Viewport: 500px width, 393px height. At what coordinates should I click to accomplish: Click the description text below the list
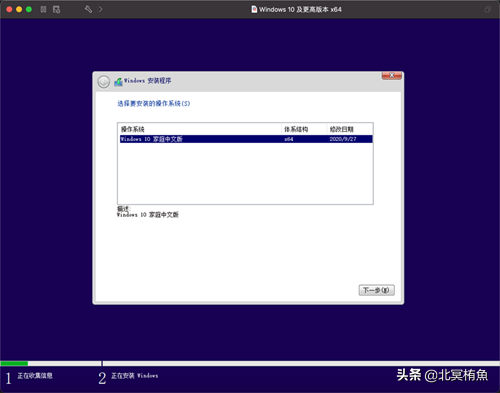click(148, 215)
